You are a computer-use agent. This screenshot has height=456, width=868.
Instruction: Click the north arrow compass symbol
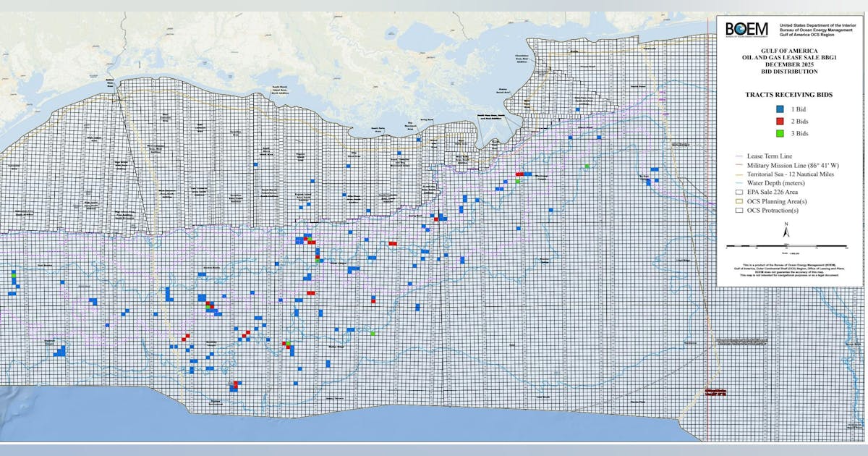tap(786, 230)
